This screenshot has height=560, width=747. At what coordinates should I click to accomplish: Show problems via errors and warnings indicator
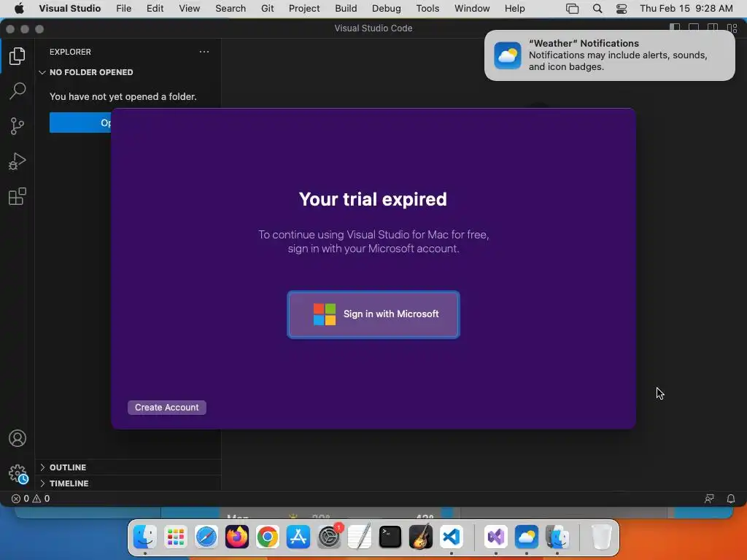(x=31, y=499)
